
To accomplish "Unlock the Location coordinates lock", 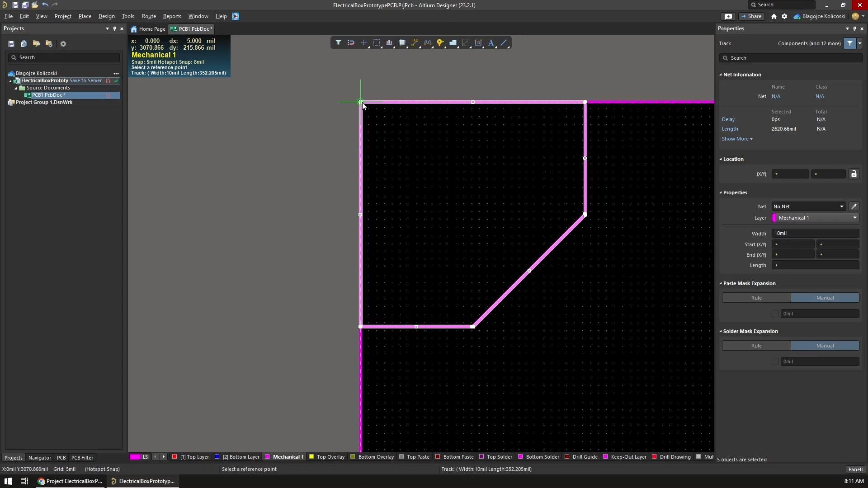I will tap(854, 174).
